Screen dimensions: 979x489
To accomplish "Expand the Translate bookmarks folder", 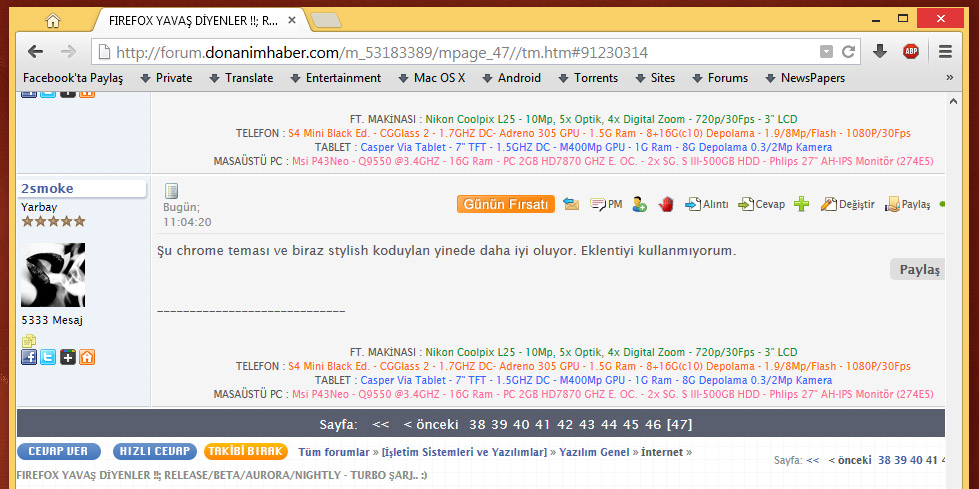I will point(241,78).
